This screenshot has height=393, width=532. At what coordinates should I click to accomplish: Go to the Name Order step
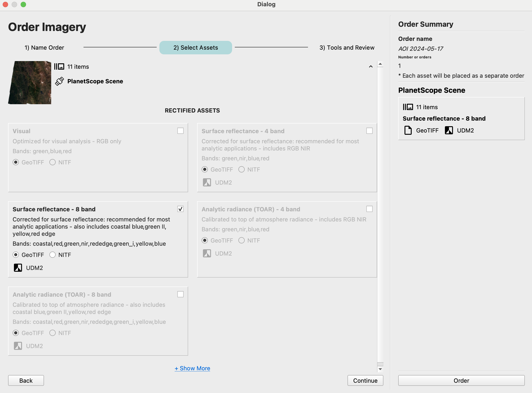[x=44, y=47]
